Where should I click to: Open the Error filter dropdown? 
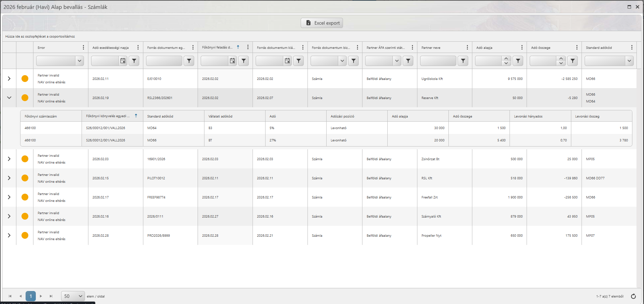pos(80,61)
